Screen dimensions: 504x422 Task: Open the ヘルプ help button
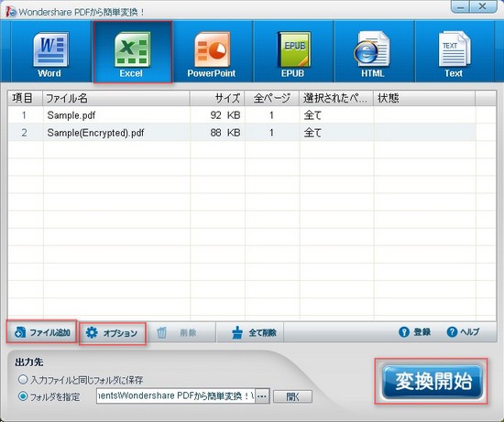click(x=463, y=332)
